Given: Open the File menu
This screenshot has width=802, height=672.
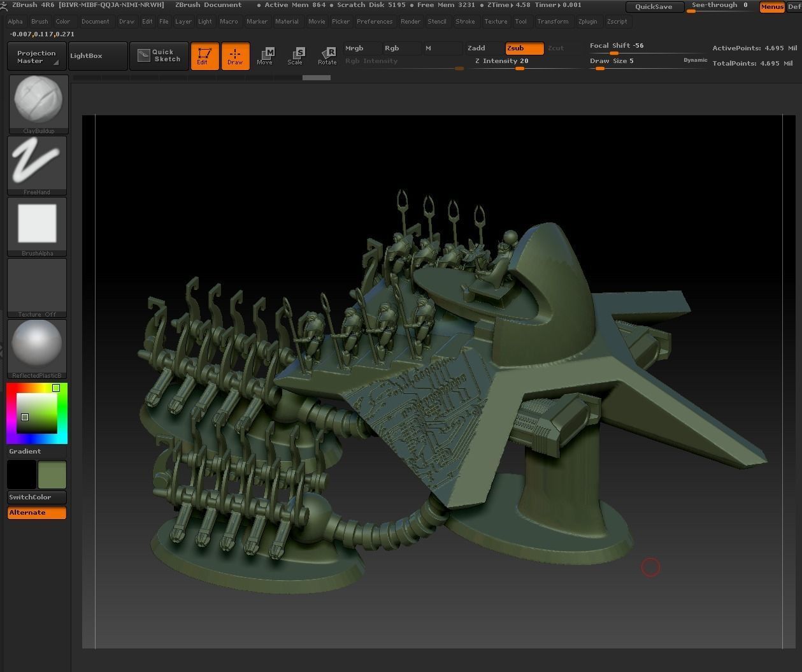Looking at the screenshot, I should click(x=164, y=22).
